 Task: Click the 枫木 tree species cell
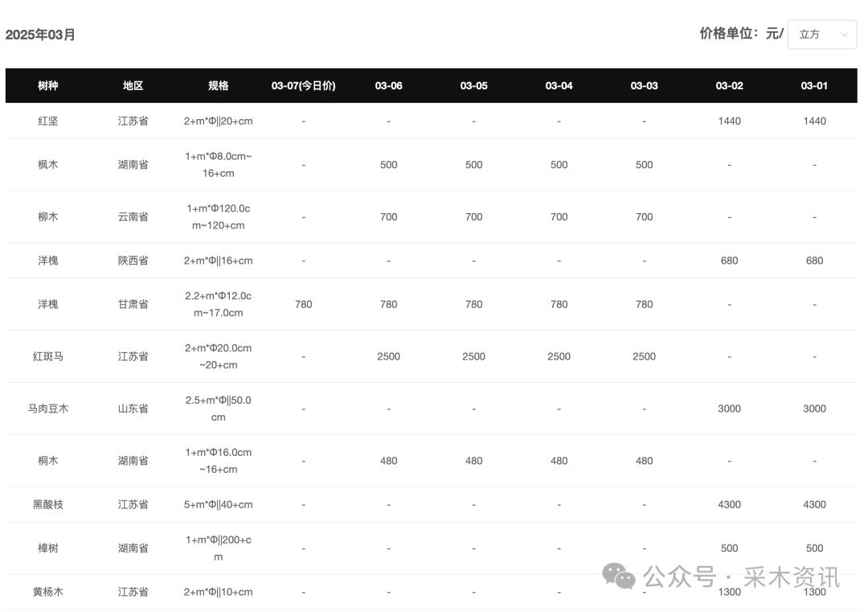(48, 165)
